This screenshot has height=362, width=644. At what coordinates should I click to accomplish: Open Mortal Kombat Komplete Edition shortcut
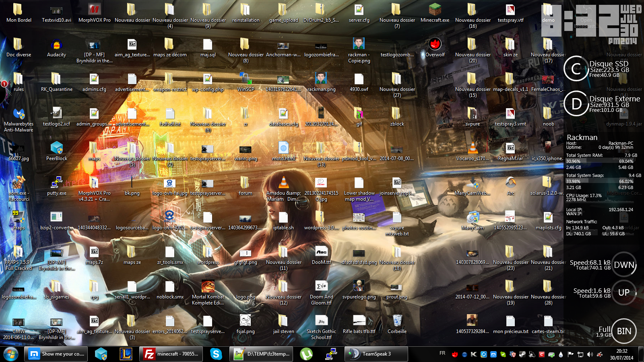[x=208, y=293]
